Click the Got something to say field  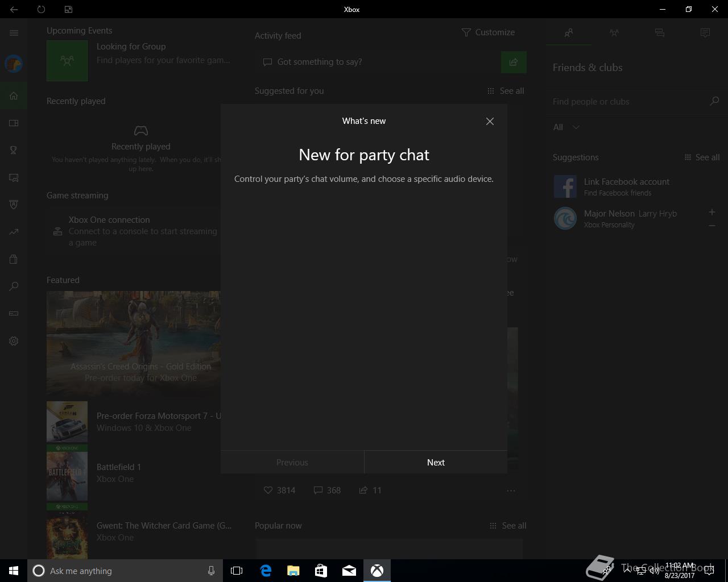[378, 62]
